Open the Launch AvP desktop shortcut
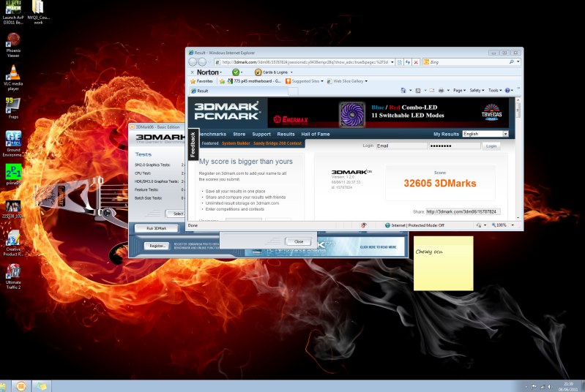Image resolution: width=585 pixels, height=392 pixels. click(13, 12)
